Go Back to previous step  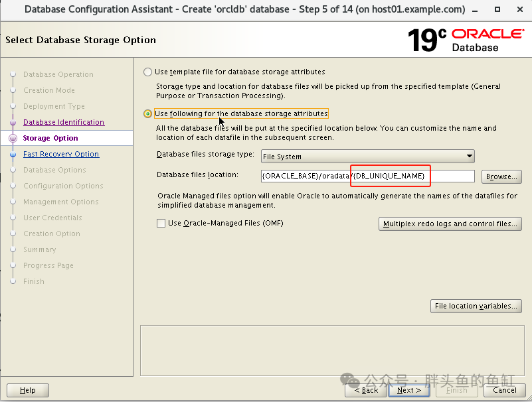point(366,390)
